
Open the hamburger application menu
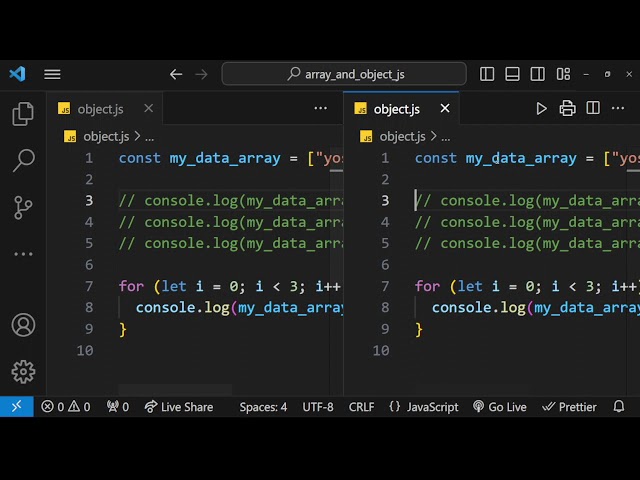(52, 74)
